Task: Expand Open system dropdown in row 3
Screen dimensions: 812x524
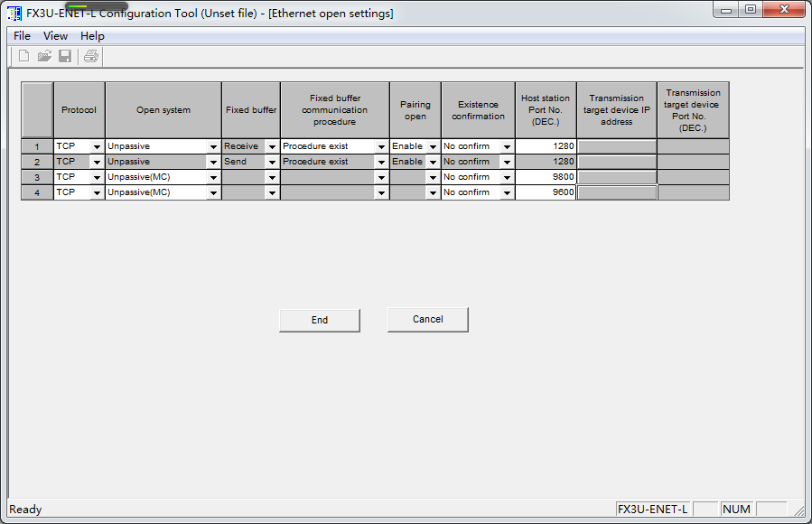Action: [x=213, y=178]
